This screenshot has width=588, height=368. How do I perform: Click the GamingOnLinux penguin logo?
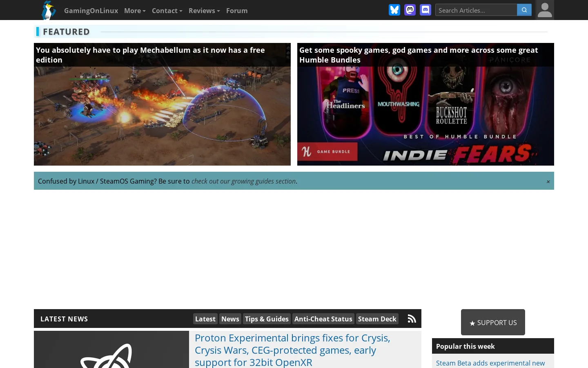point(49,10)
